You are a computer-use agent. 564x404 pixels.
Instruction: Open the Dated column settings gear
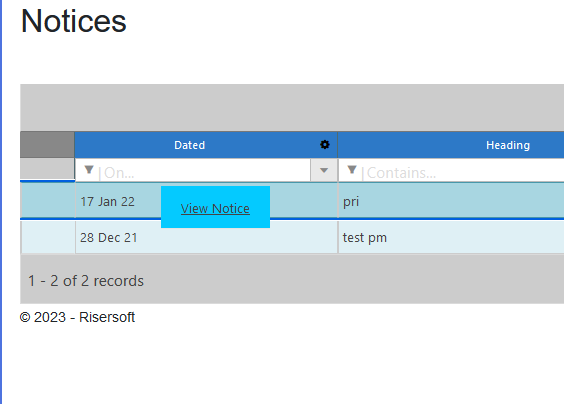pos(324,145)
